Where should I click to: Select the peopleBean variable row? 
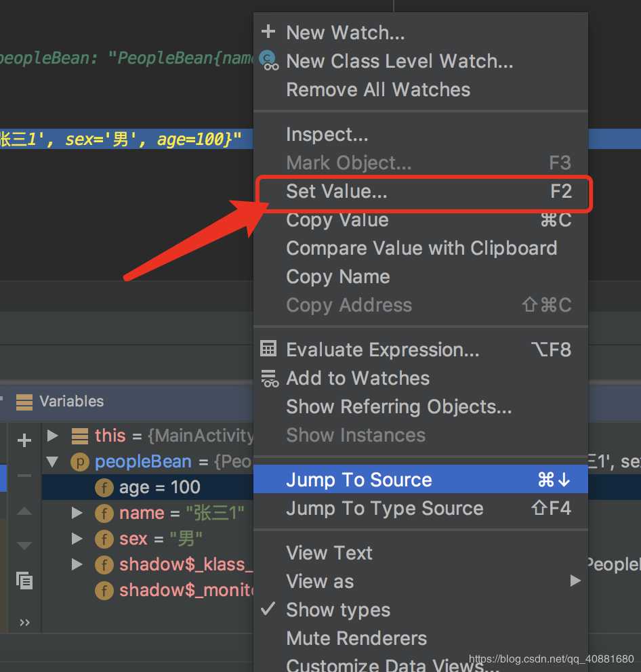pos(148,461)
